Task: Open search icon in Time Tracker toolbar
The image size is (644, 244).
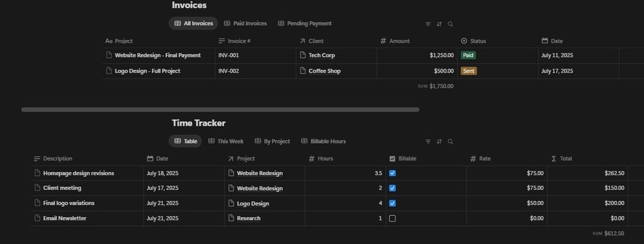Action: [x=450, y=141]
